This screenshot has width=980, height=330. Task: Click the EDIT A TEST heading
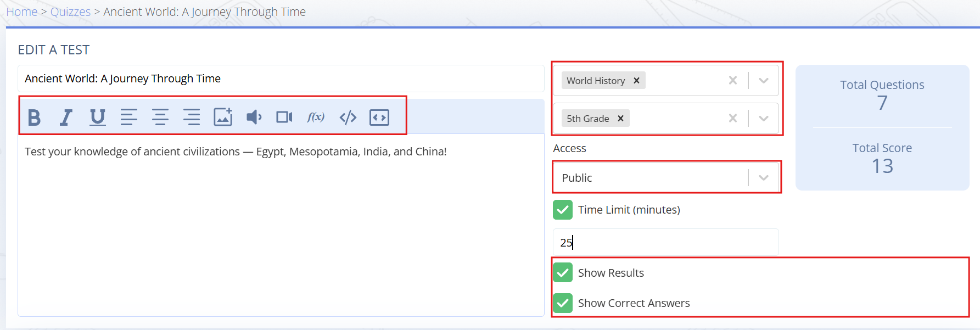(54, 50)
